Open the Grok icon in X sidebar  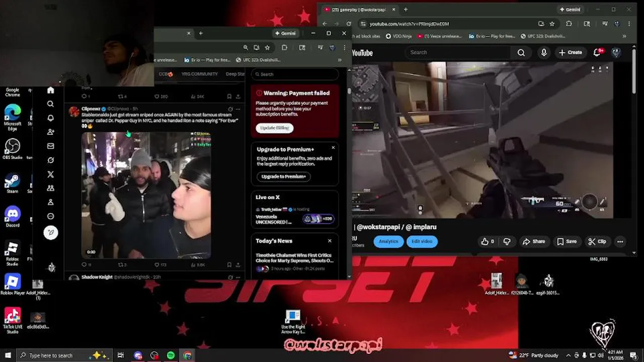click(50, 160)
